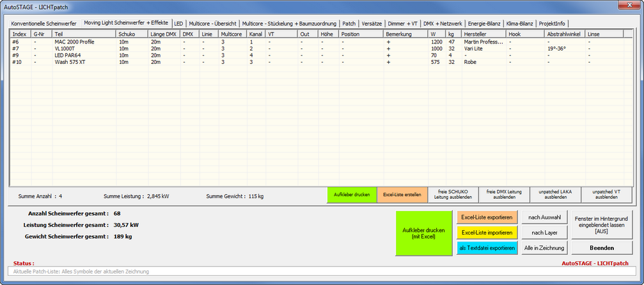Close the AutoSTAGE LICHTpatch window

click(x=627, y=6)
